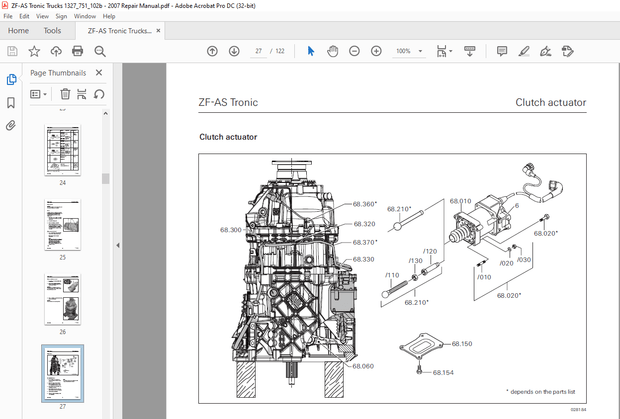Open the Help menu

(109, 16)
